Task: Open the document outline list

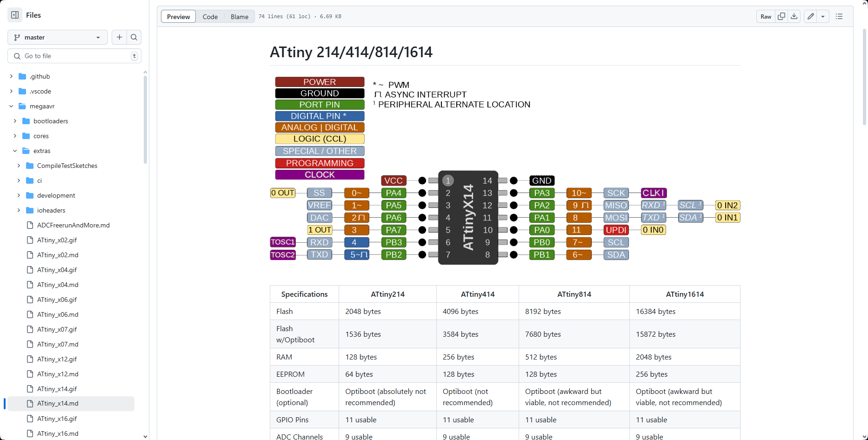Action: click(x=839, y=16)
